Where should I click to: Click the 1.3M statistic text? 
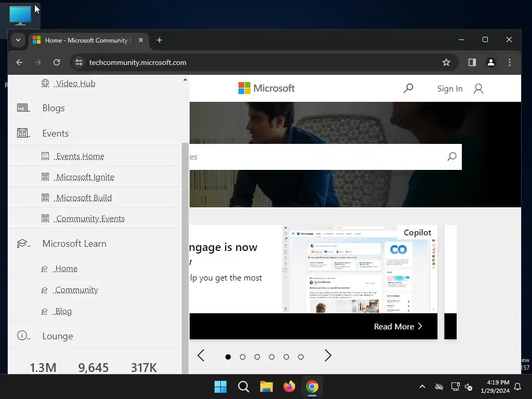43,367
